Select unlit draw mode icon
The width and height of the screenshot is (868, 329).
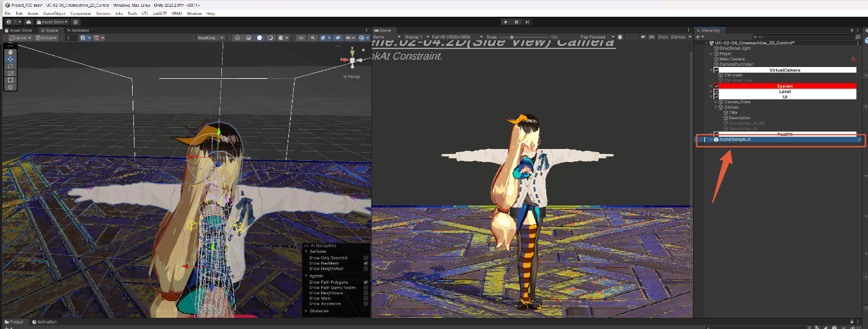point(270,38)
